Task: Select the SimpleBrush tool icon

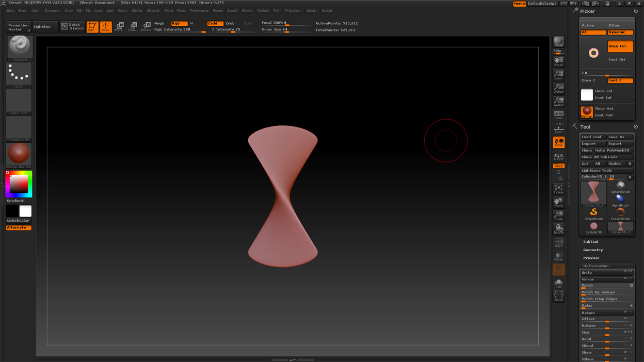Action: [x=593, y=213]
